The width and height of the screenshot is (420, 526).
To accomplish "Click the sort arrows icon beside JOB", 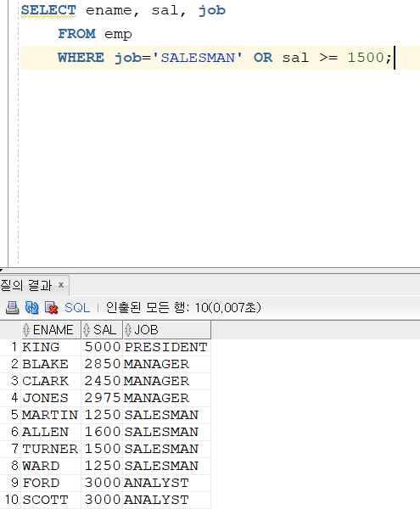I will pyautogui.click(x=128, y=330).
